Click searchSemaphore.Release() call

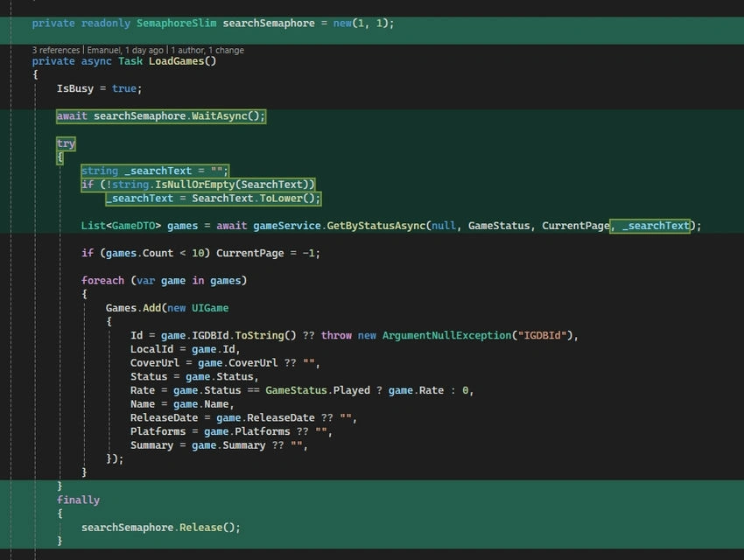click(x=161, y=528)
